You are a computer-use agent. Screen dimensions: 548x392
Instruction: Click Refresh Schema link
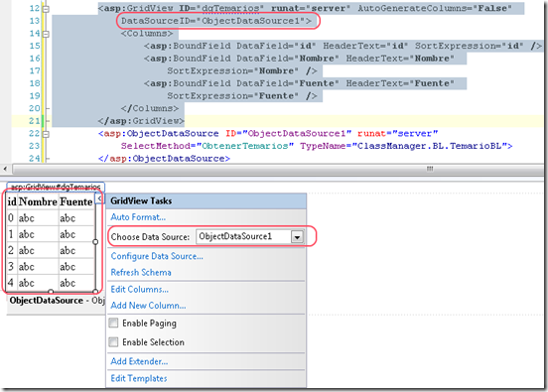click(x=141, y=273)
